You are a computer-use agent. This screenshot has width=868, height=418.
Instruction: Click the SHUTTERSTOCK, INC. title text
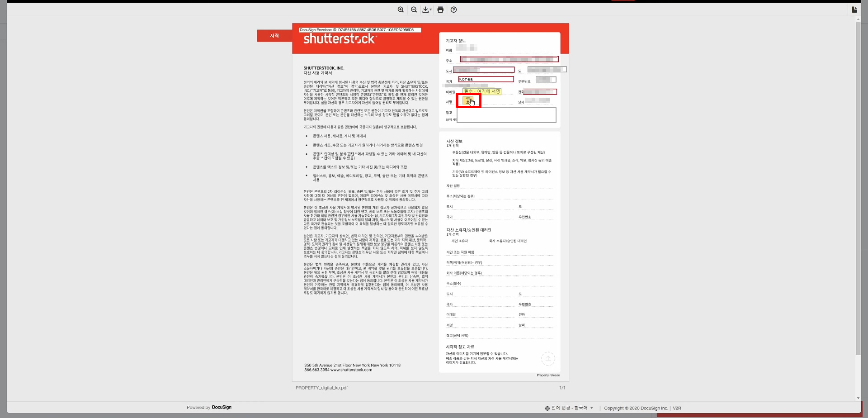click(324, 68)
